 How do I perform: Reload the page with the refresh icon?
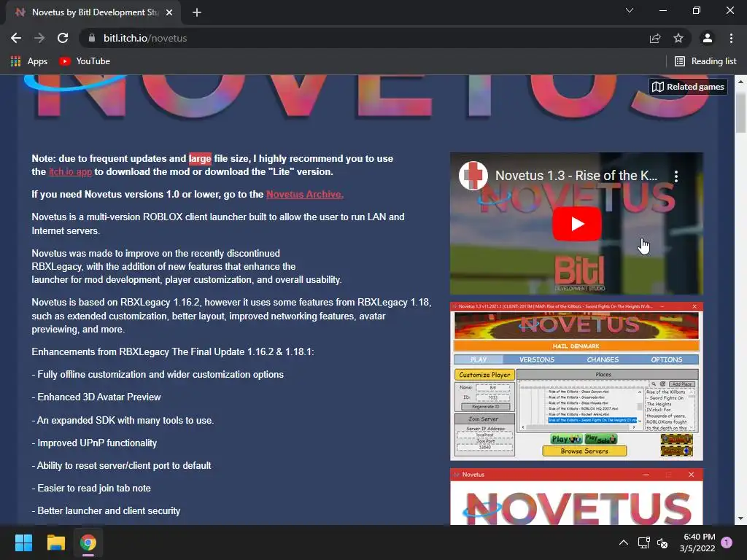63,38
